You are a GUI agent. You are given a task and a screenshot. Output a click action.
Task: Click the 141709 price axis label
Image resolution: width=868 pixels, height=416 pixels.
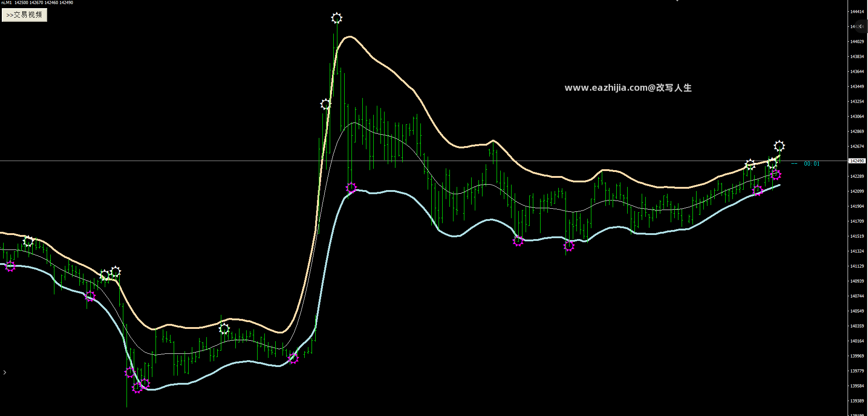[857, 221]
